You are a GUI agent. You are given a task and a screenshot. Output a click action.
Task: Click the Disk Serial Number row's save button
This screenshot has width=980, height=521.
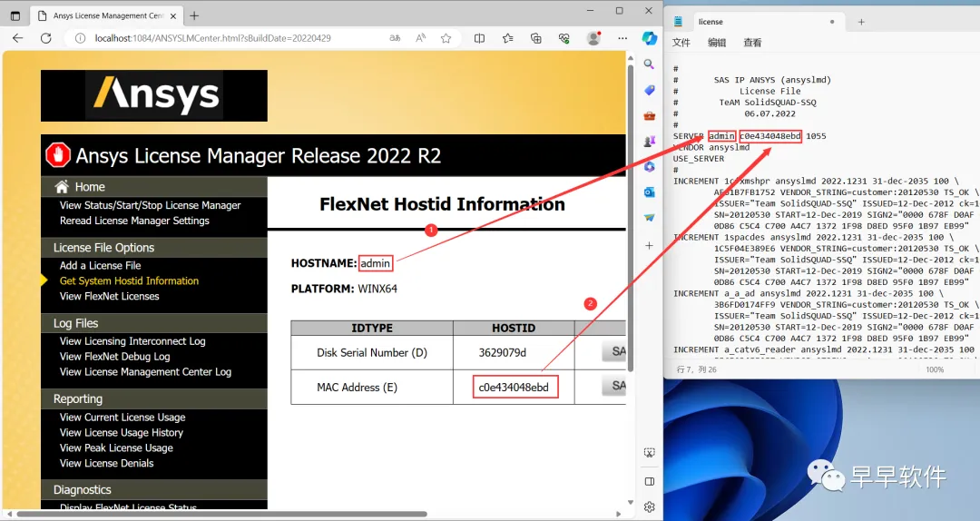point(615,351)
